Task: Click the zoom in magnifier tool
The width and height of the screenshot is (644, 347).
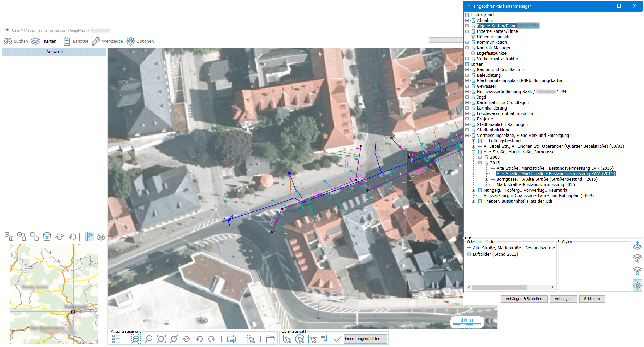Action: (136, 339)
